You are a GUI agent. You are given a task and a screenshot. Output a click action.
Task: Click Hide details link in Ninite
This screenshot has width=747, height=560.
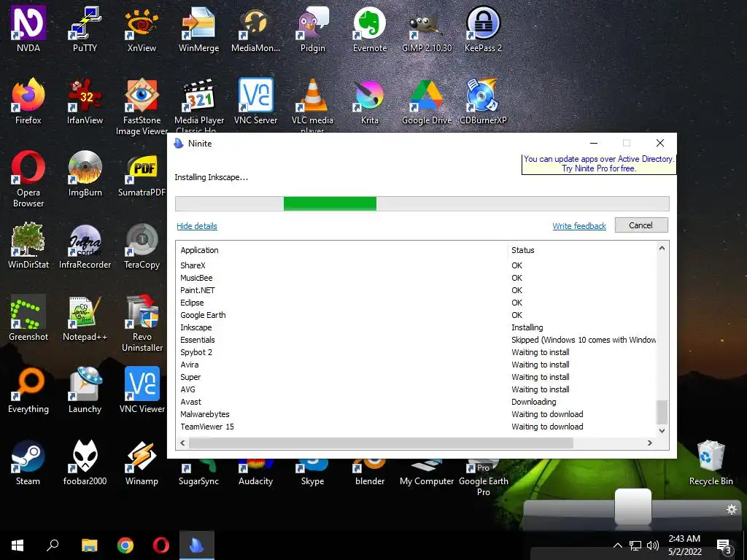click(x=197, y=226)
